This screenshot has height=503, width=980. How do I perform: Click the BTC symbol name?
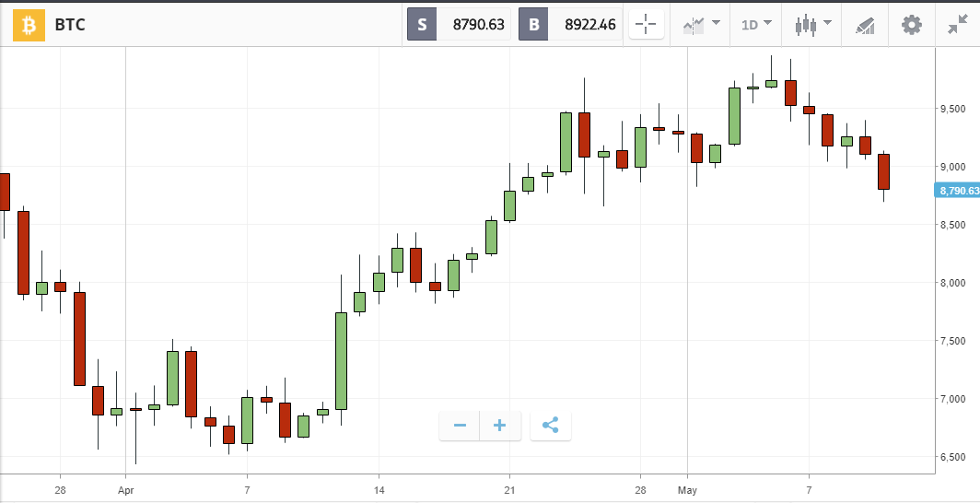[70, 25]
